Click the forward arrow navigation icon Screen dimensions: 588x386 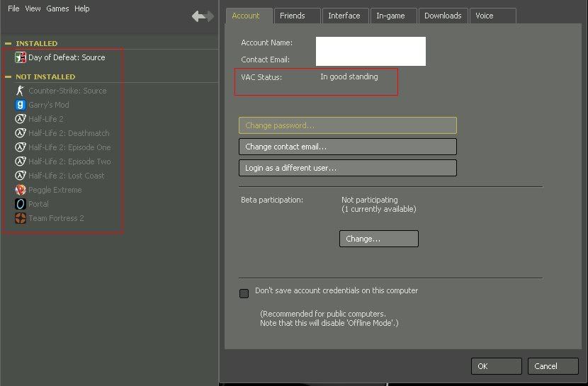(x=209, y=16)
